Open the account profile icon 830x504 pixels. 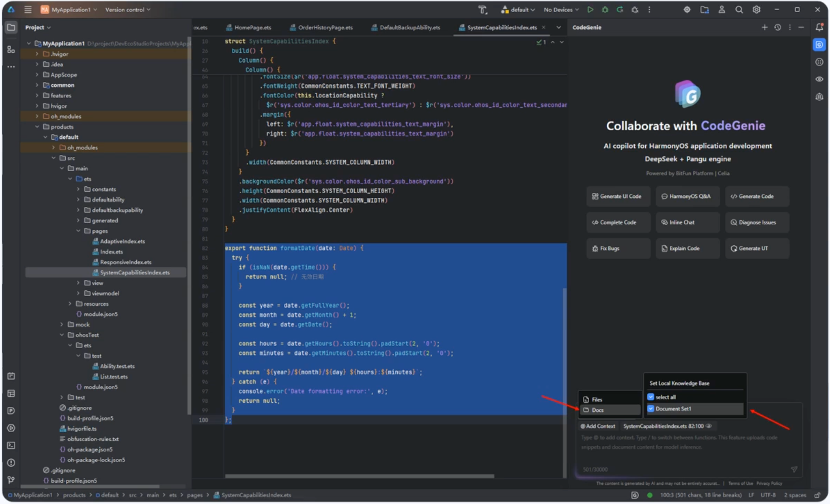tap(722, 10)
